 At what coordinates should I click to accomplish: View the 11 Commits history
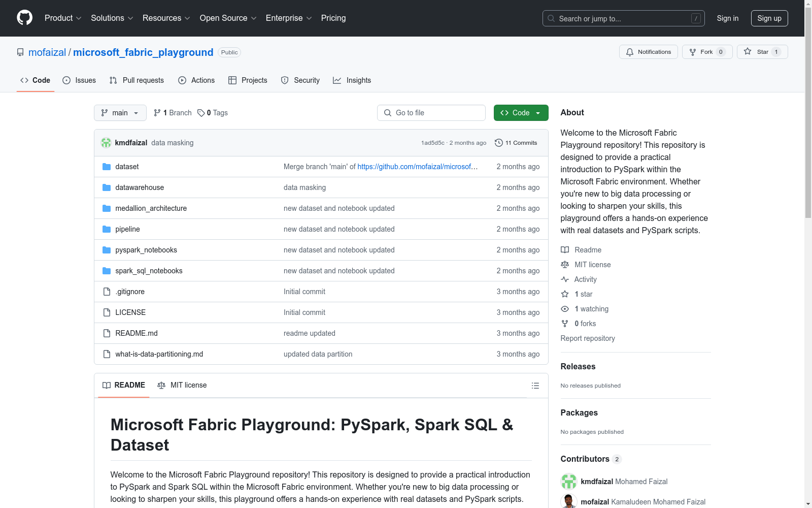coord(516,143)
